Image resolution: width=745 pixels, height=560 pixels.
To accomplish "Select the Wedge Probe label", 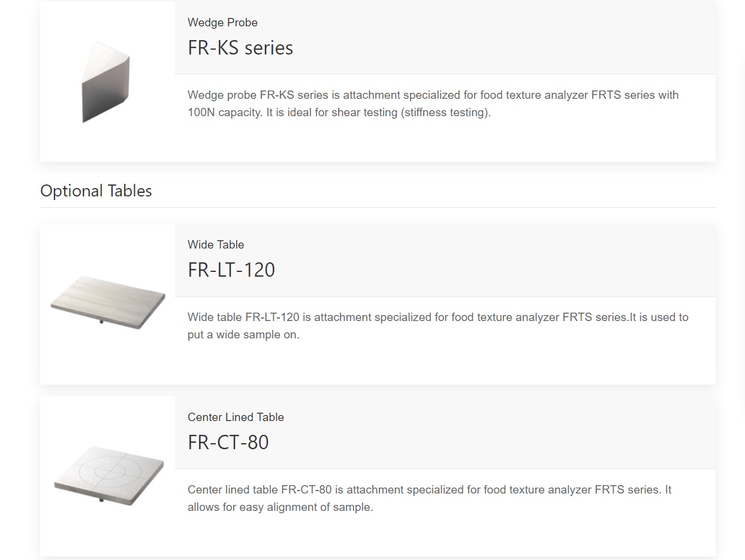I will pos(222,23).
